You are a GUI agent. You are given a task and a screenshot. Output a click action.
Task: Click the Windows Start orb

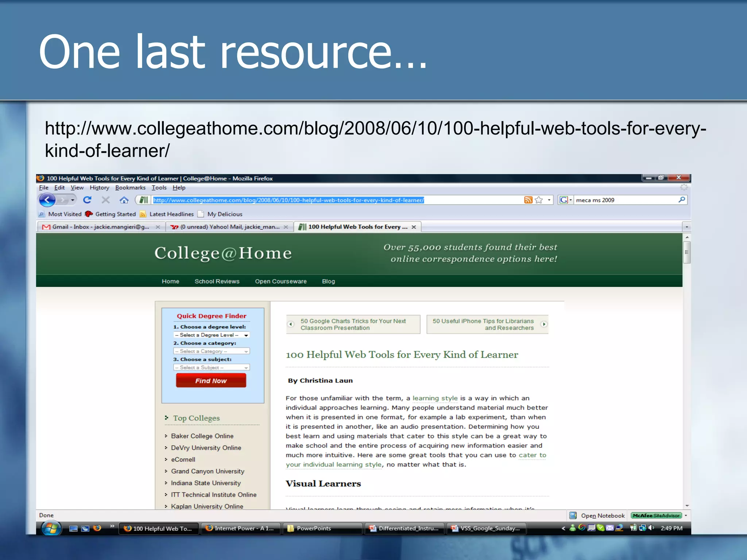51,528
